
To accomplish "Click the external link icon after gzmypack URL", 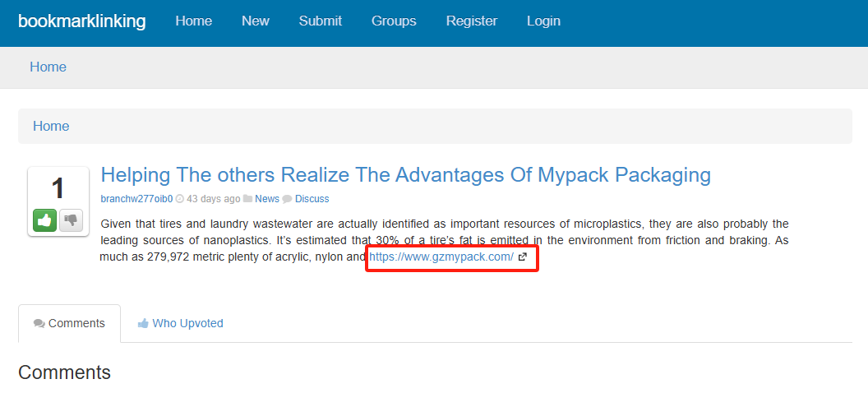I will [x=522, y=257].
